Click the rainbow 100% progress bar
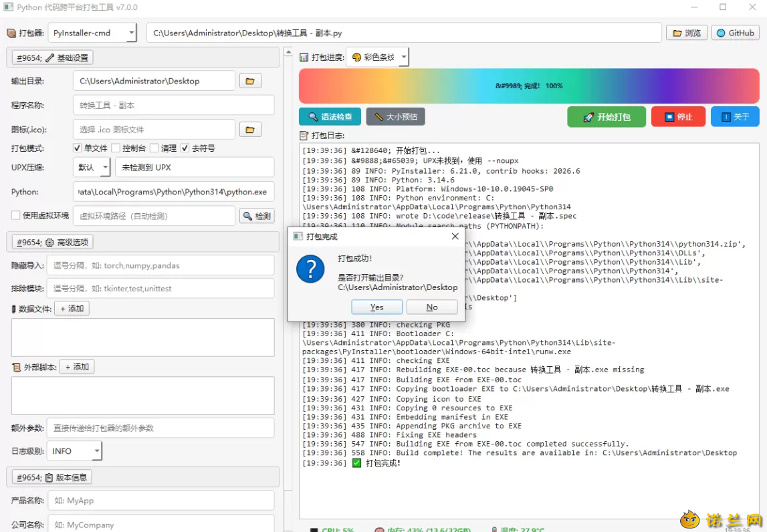Viewport: 767px width, 532px height. point(529,86)
